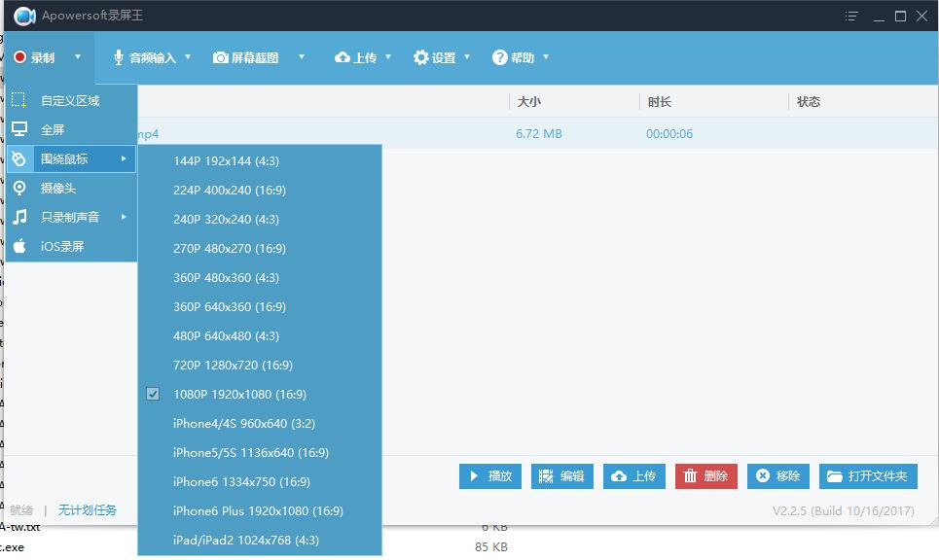Select iPad/iPad2 1024x768 (4:3) preset

(x=260, y=540)
